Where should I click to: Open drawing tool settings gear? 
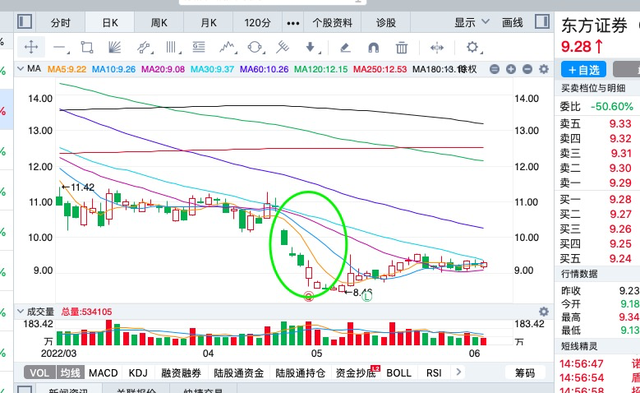click(473, 47)
